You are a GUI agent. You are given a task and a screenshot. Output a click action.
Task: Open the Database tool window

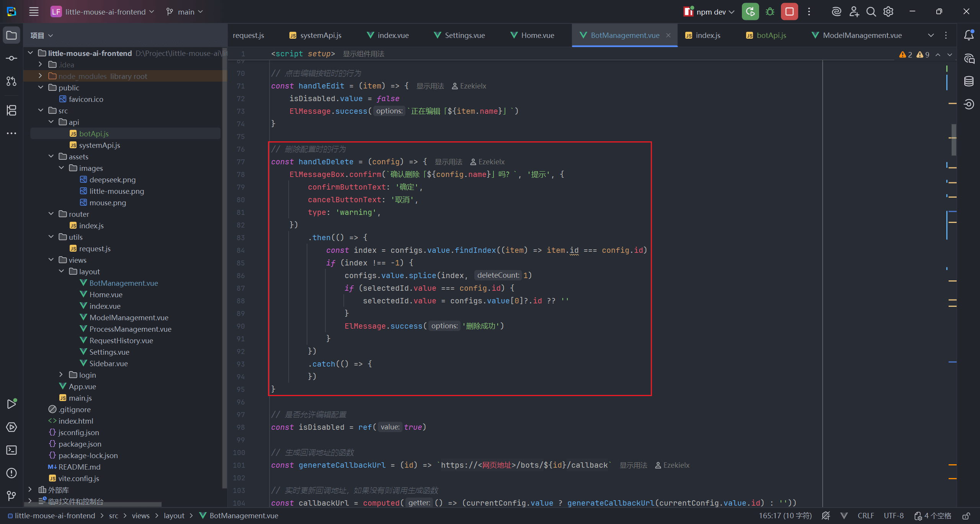[969, 81]
